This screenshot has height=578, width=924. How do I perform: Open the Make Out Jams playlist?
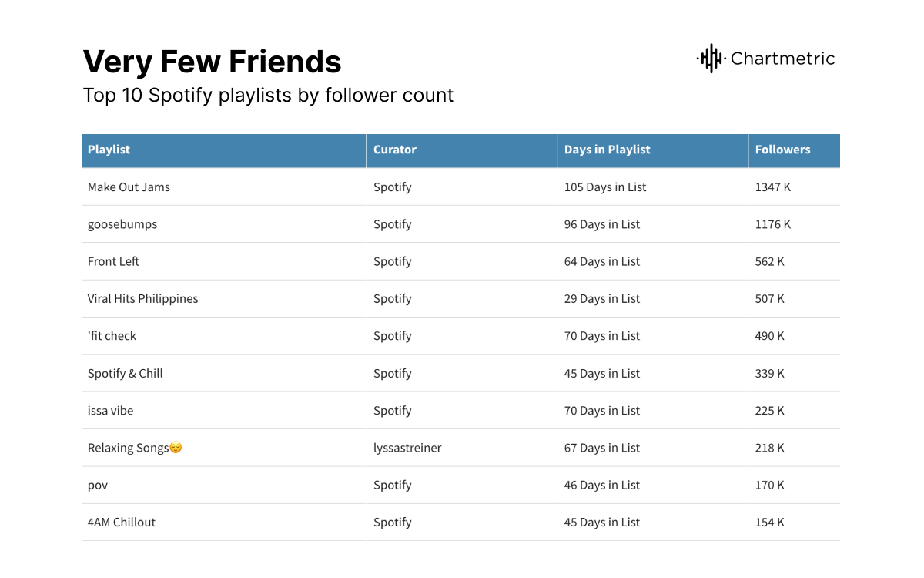tap(129, 187)
